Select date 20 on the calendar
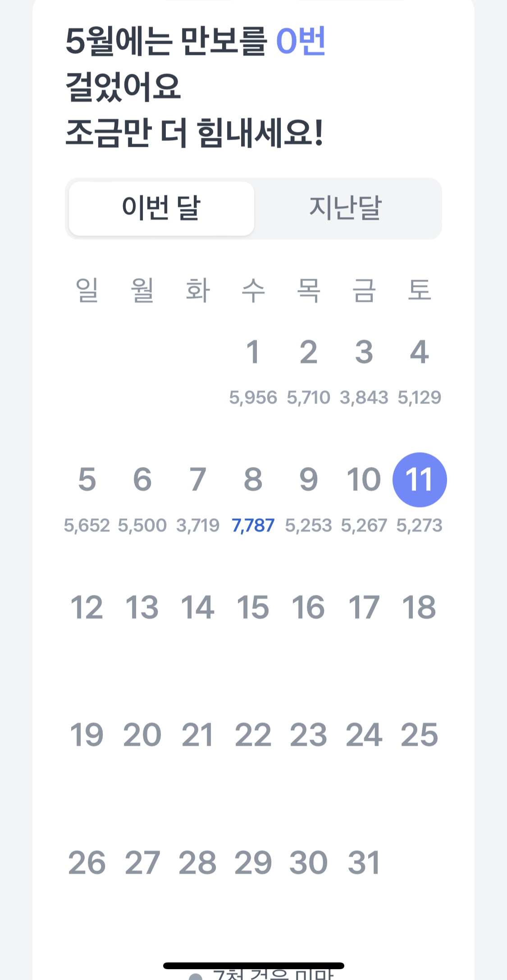Image resolution: width=507 pixels, height=980 pixels. tap(142, 735)
